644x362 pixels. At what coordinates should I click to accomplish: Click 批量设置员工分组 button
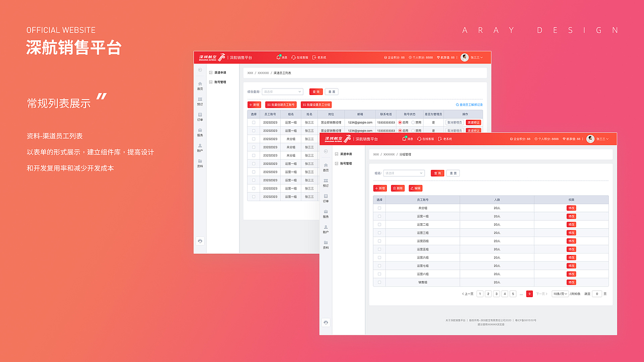316,105
